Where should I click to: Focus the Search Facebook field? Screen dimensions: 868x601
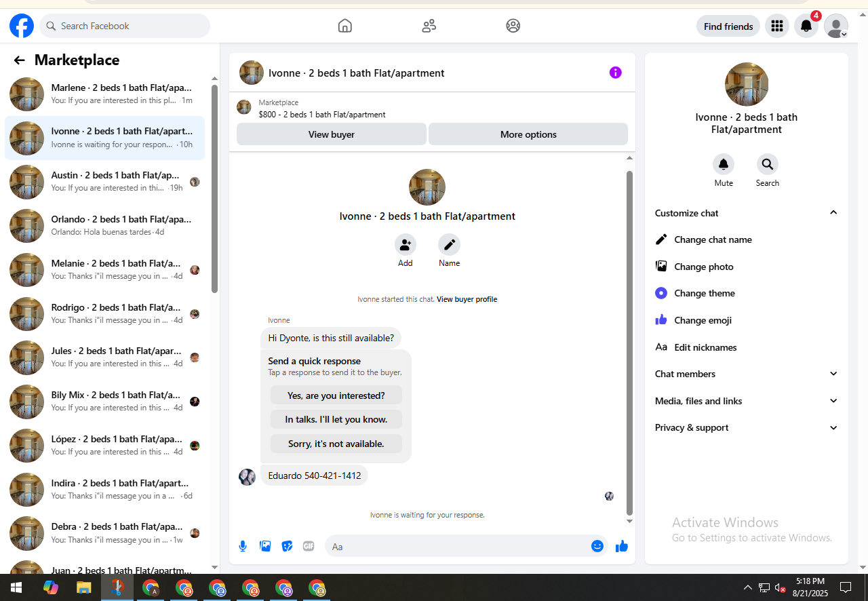tap(125, 26)
